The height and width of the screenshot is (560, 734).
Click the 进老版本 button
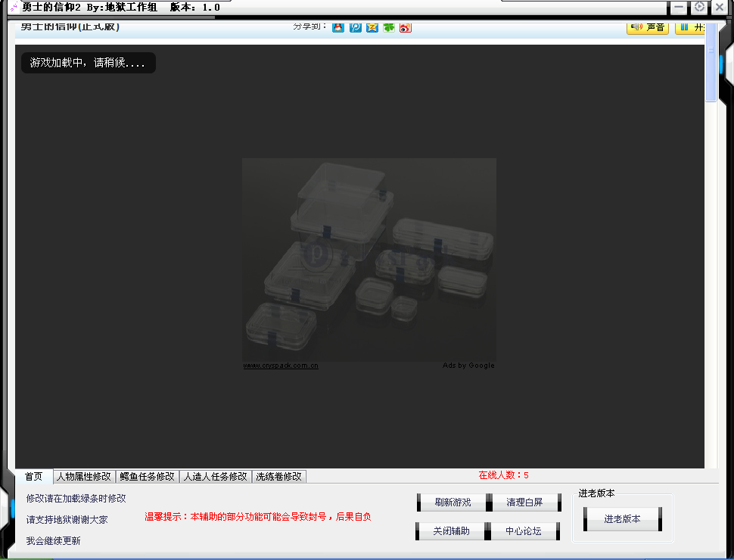click(x=622, y=519)
